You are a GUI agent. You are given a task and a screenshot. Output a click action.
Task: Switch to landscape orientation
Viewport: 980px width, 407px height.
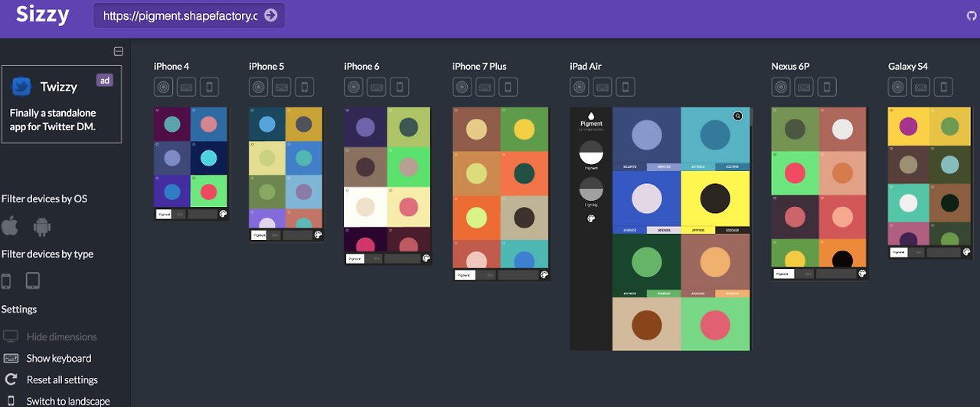point(57,401)
